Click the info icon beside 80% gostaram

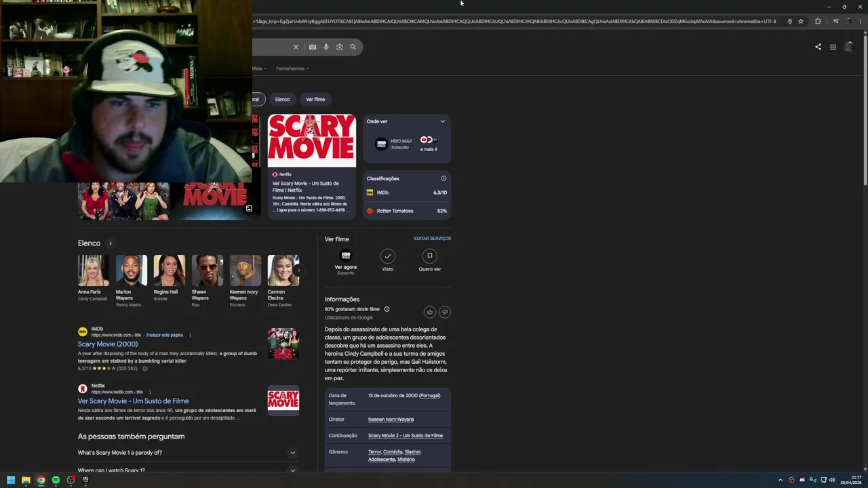pyautogui.click(x=387, y=309)
